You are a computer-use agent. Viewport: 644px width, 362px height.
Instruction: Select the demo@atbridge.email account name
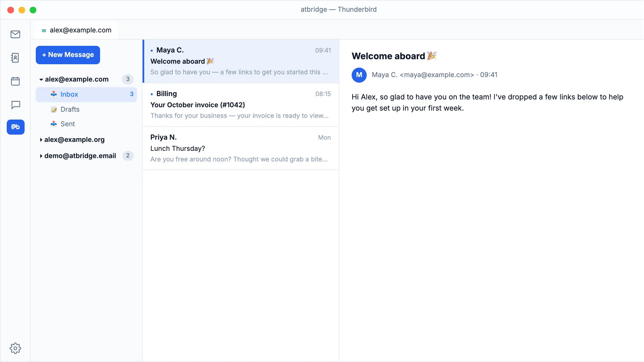coord(80,156)
